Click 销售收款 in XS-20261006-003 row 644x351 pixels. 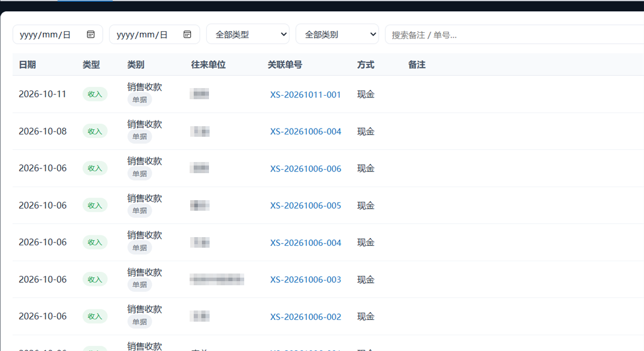(x=144, y=272)
